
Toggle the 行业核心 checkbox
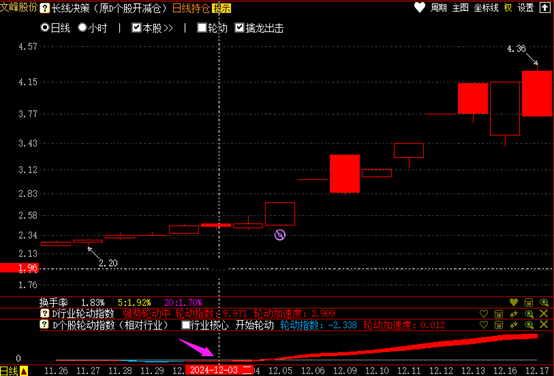pyautogui.click(x=186, y=325)
